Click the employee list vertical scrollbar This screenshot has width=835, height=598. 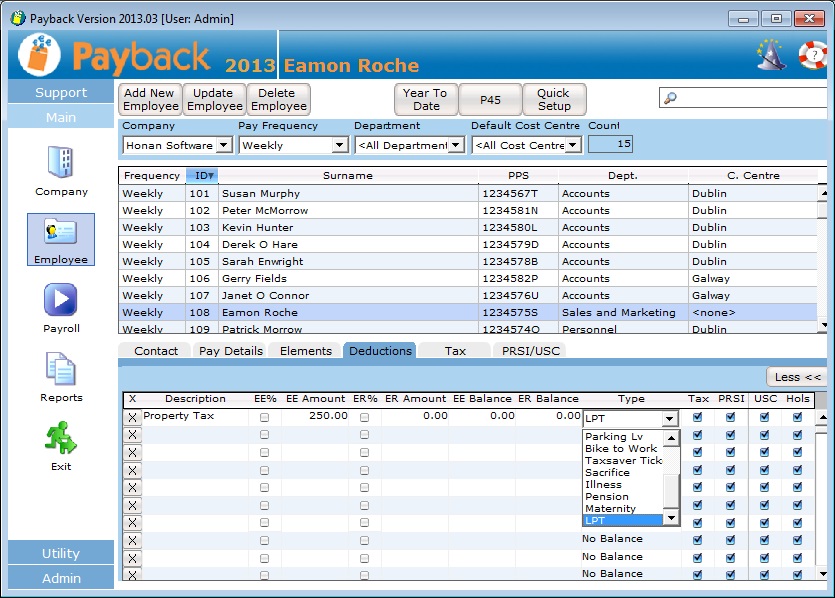point(823,250)
